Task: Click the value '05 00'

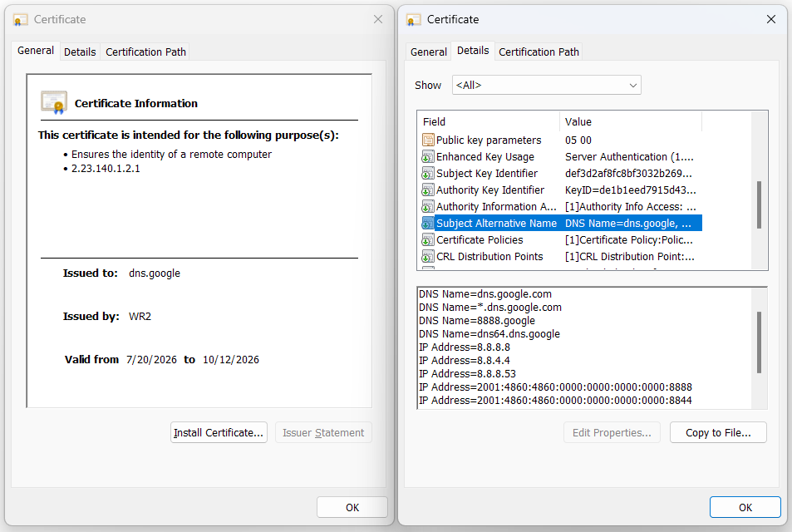Action: 578,140
